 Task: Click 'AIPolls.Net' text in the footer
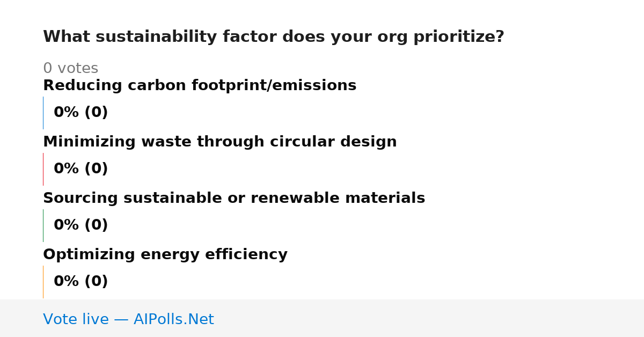point(174,319)
